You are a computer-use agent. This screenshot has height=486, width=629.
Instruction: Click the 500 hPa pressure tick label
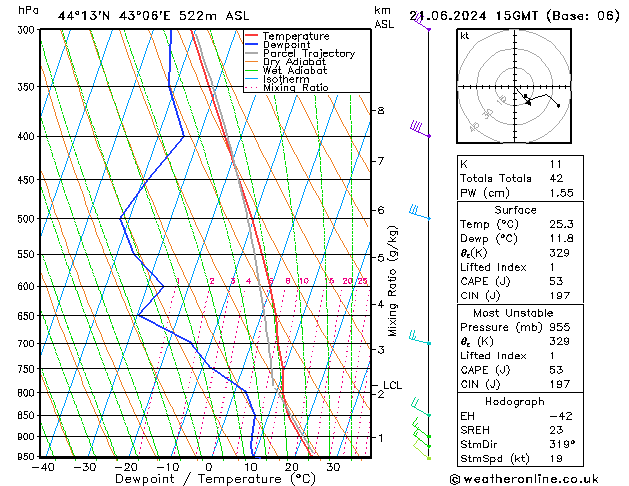click(x=28, y=219)
